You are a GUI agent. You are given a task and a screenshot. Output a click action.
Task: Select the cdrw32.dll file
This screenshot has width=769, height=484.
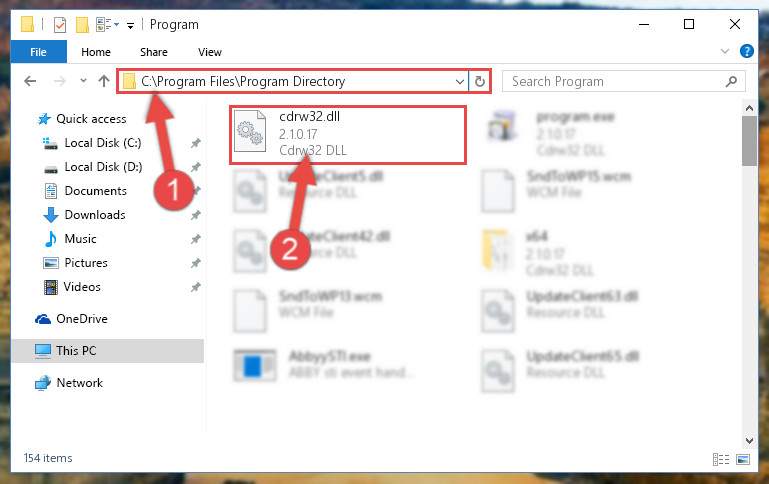pyautogui.click(x=348, y=135)
